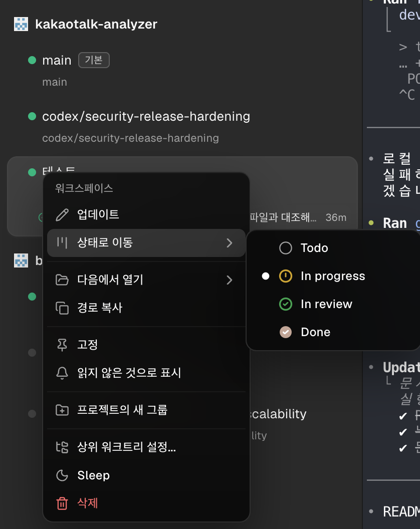Screen dimensions: 420x529
Task: Click the In review green check icon
Action: pos(286,304)
